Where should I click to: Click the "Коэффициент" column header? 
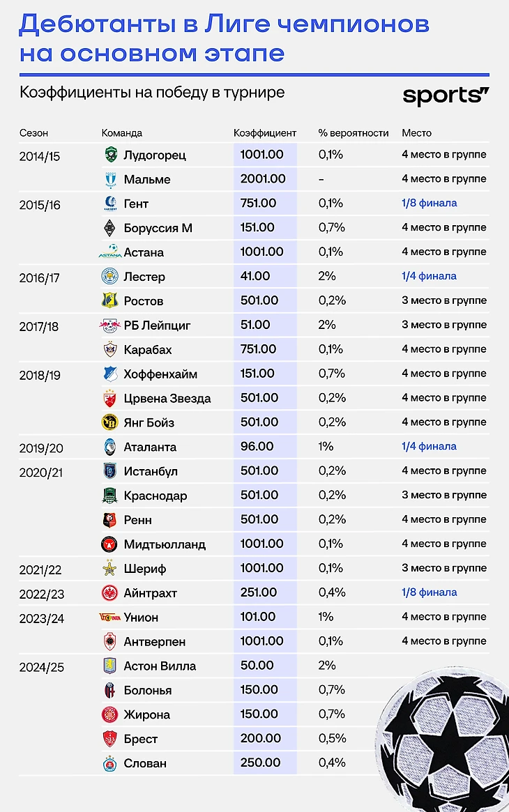265,132
